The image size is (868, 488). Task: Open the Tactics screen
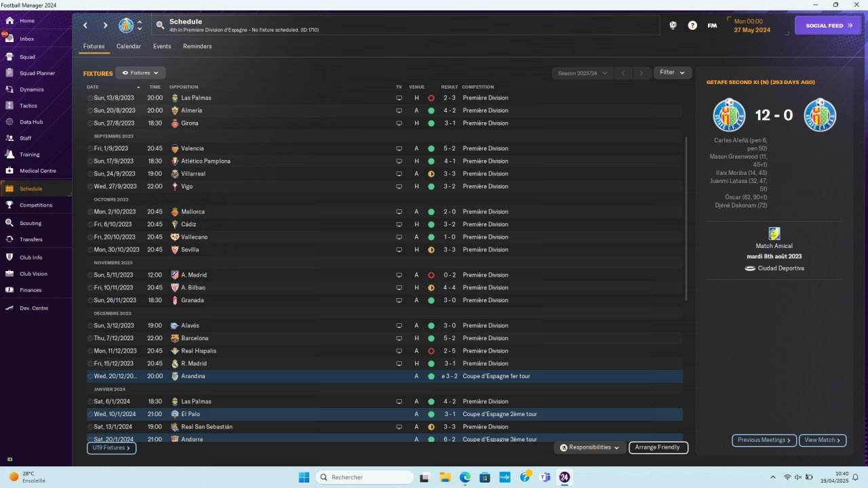point(28,106)
